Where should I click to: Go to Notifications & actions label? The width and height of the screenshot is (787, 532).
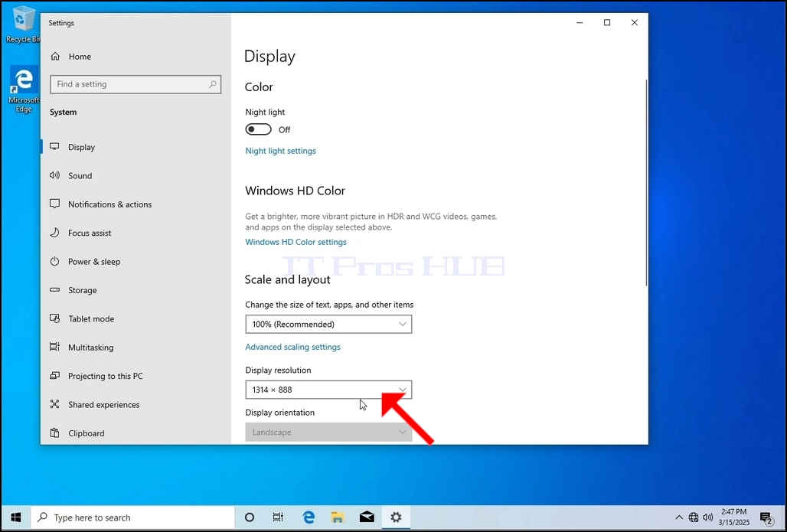(x=110, y=204)
